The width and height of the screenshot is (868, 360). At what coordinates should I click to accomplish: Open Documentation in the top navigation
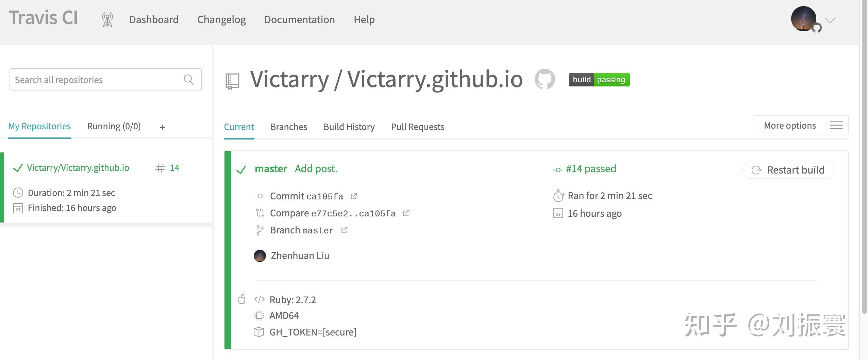300,19
